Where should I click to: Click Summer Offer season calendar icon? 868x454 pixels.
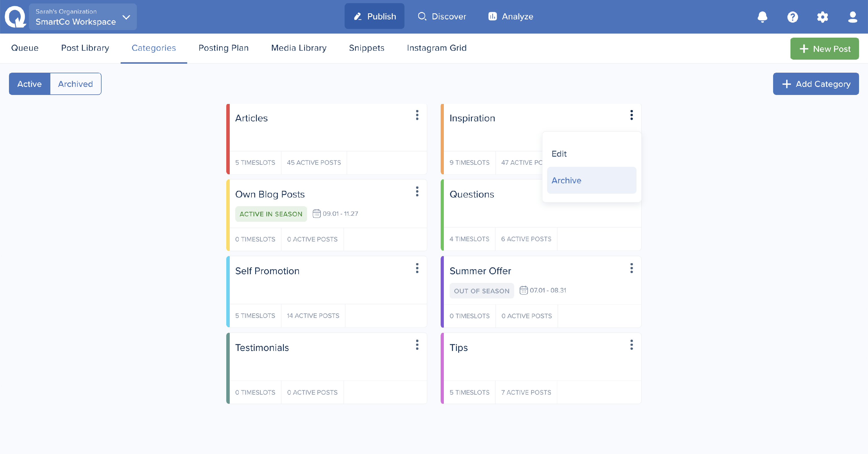(x=523, y=290)
